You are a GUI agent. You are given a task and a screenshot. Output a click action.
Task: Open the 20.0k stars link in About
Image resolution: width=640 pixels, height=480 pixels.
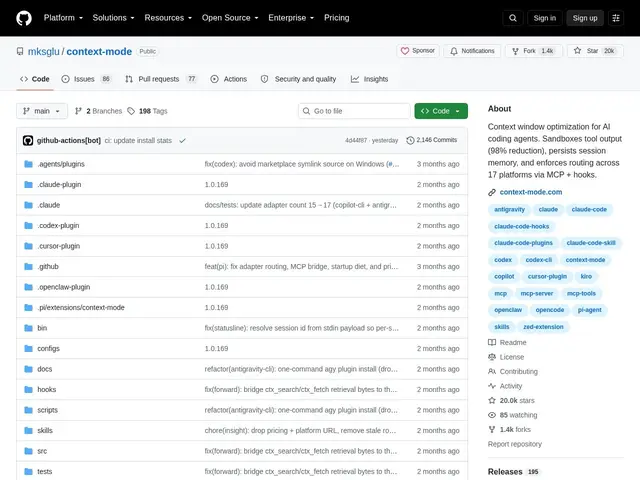(511, 400)
